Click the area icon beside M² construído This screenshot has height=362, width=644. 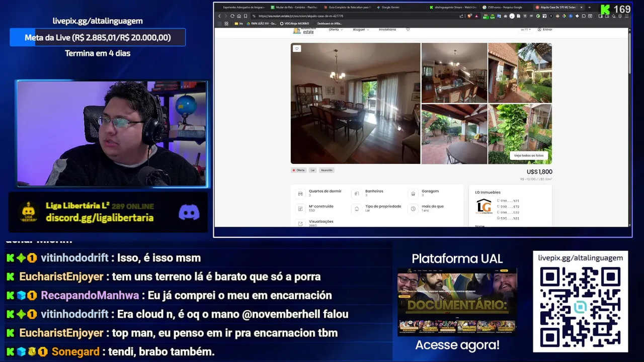click(300, 209)
